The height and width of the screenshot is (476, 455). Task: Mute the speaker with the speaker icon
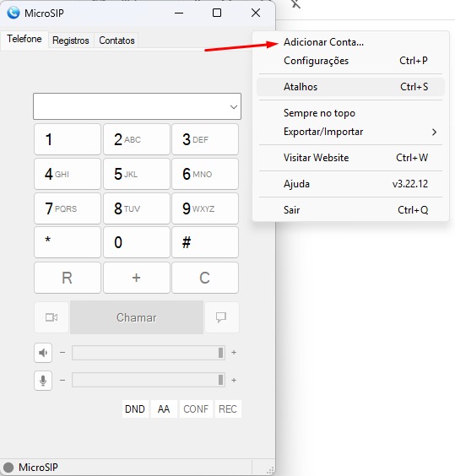click(43, 353)
